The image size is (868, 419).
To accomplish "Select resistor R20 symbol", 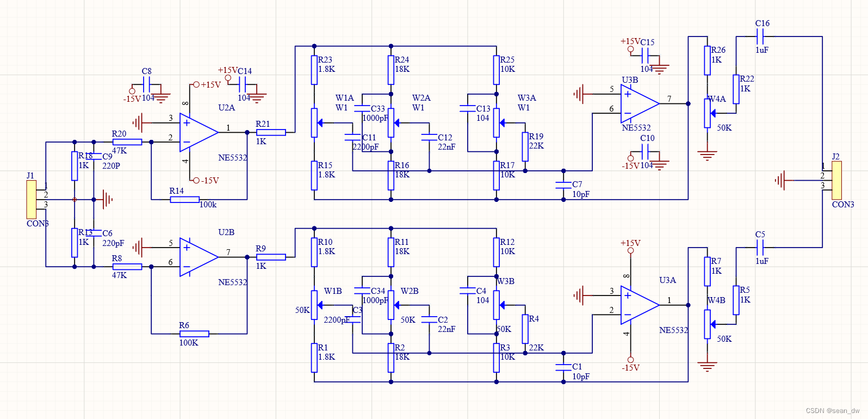I will click(127, 142).
